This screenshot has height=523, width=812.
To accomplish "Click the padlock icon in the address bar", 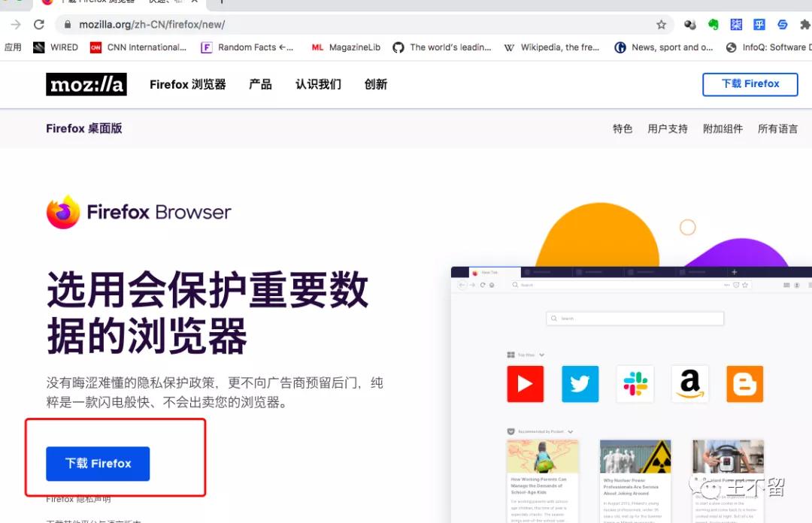I will click(67, 24).
